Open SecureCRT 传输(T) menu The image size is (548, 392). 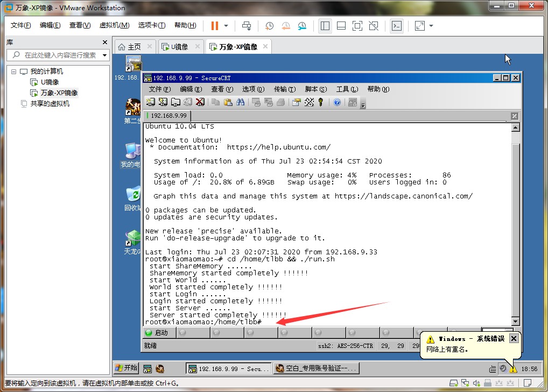284,89
